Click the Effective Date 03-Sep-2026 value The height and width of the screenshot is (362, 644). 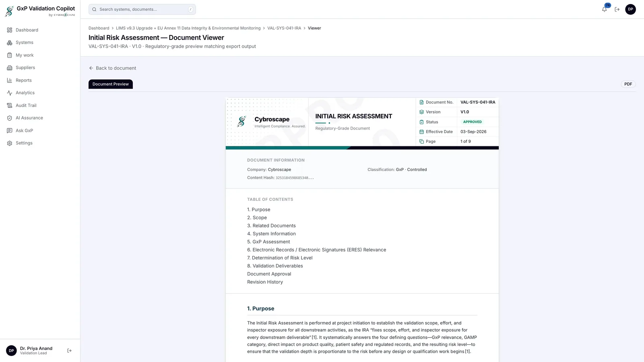click(x=473, y=132)
